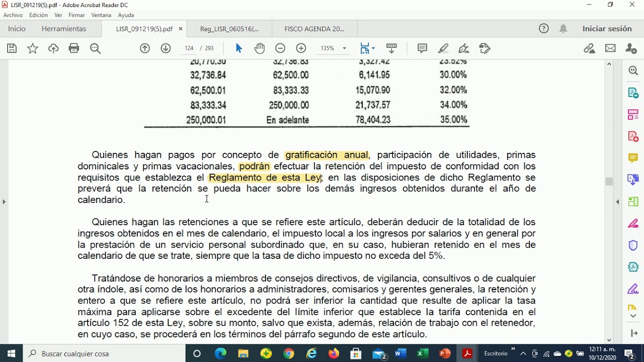Open the Help question mark icon
This screenshot has width=644, height=362.
point(544,29)
